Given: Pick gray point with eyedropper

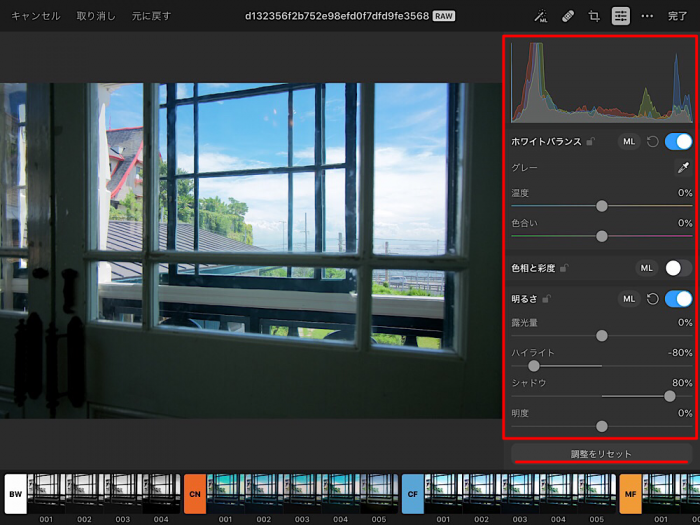Looking at the screenshot, I should pyautogui.click(x=683, y=167).
